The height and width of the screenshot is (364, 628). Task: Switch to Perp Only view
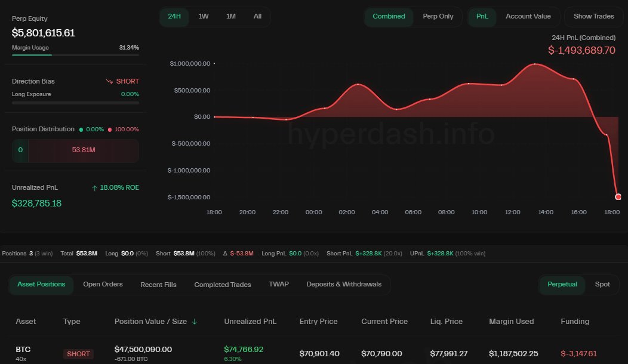pyautogui.click(x=438, y=17)
